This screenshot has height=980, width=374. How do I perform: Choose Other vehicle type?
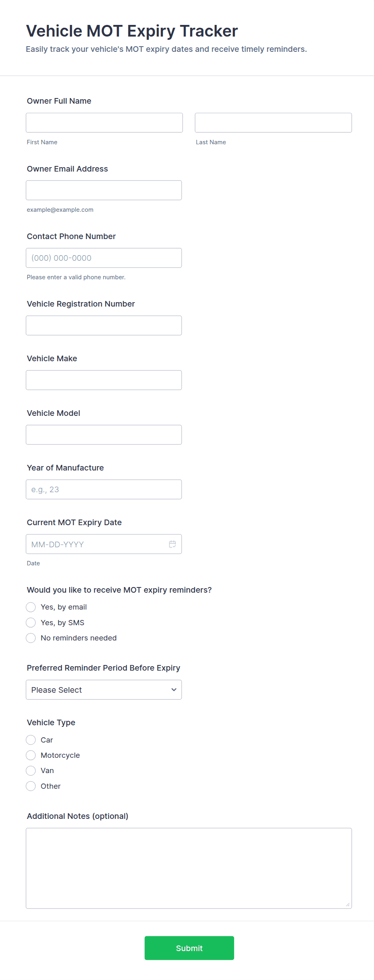31,786
